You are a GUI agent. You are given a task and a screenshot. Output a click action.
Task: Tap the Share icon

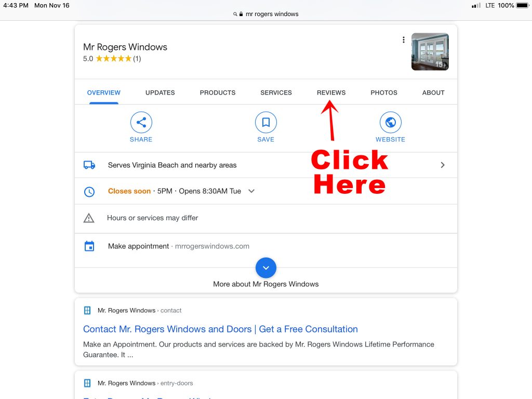(x=141, y=122)
